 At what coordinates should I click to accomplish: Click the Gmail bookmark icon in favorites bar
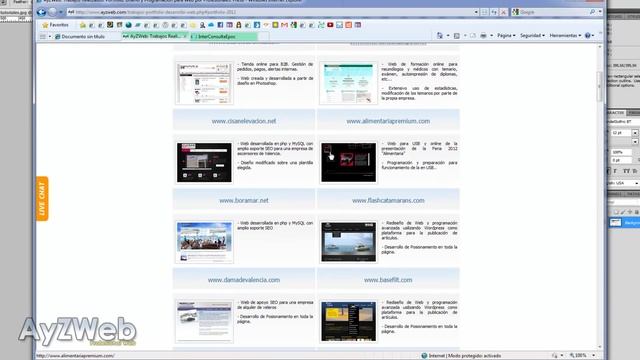[284, 25]
